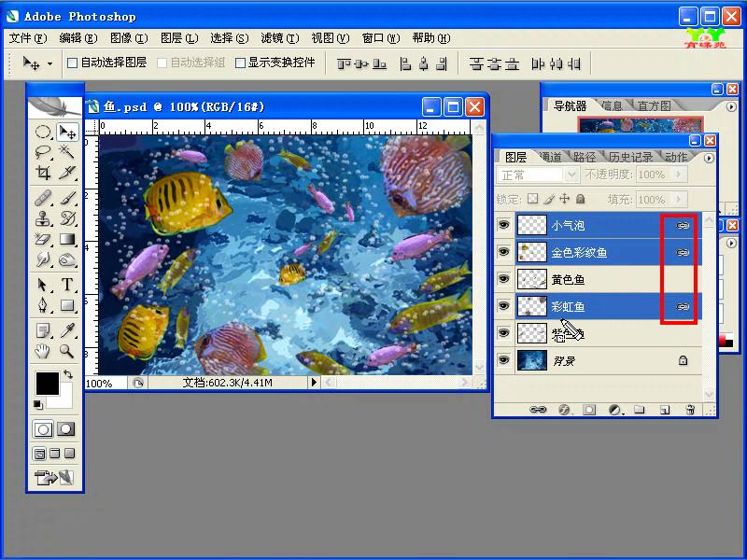The image size is (747, 560).
Task: Create a new layer
Action: 665,410
